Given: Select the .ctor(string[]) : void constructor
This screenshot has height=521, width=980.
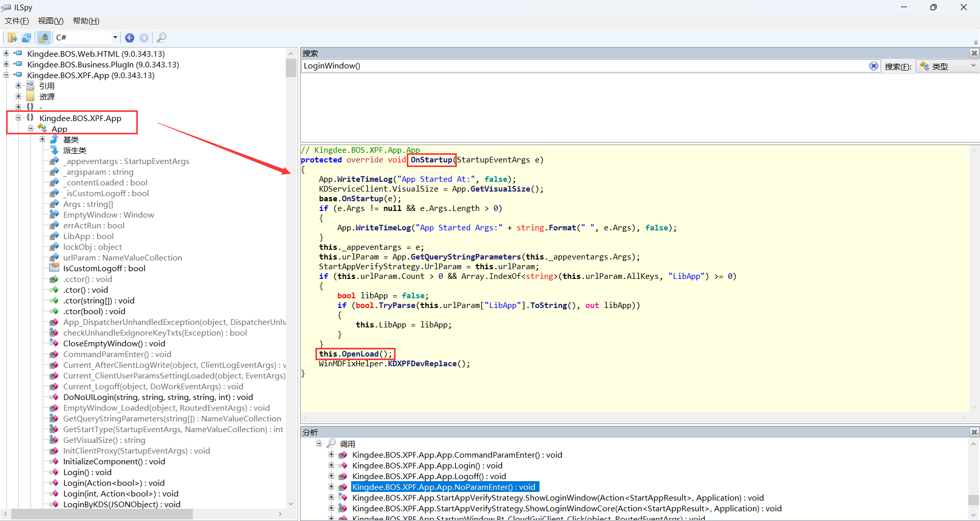Looking at the screenshot, I should [99, 300].
